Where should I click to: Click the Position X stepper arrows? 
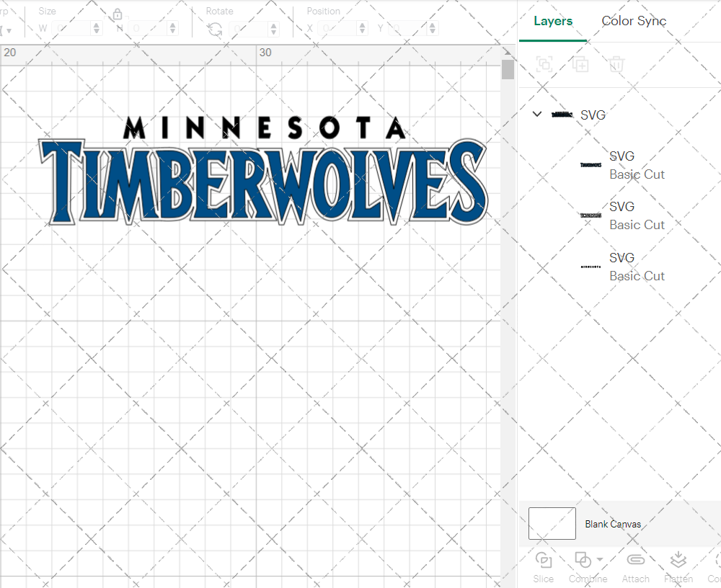tap(363, 29)
